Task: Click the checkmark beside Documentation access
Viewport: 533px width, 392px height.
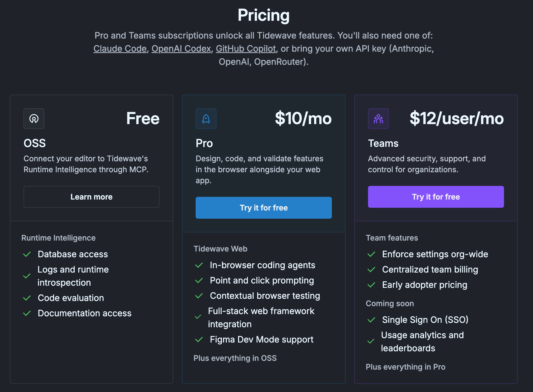Action: 27,313
